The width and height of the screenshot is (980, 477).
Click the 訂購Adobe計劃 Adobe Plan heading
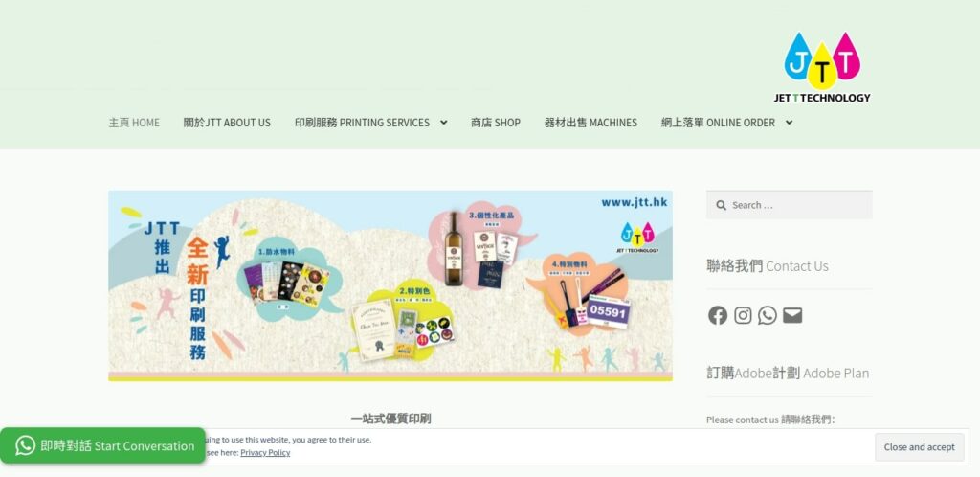788,373
